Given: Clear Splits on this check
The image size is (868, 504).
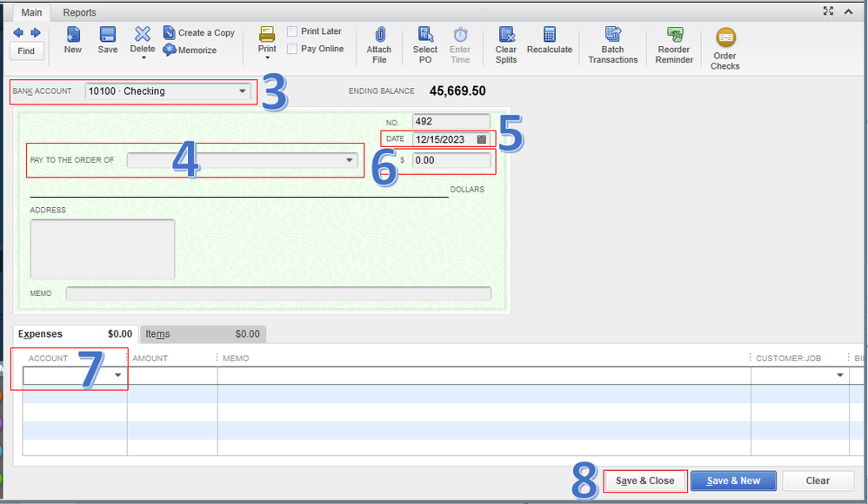Looking at the screenshot, I should [x=506, y=45].
